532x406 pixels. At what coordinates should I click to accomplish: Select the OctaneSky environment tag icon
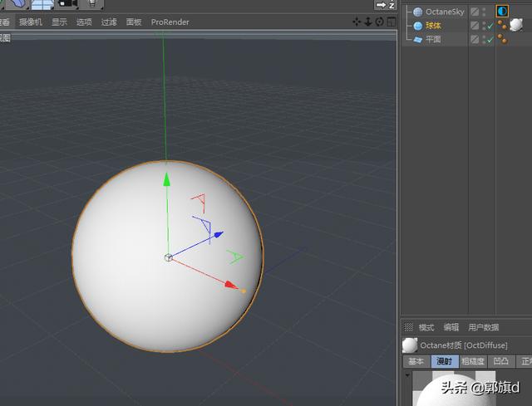502,12
